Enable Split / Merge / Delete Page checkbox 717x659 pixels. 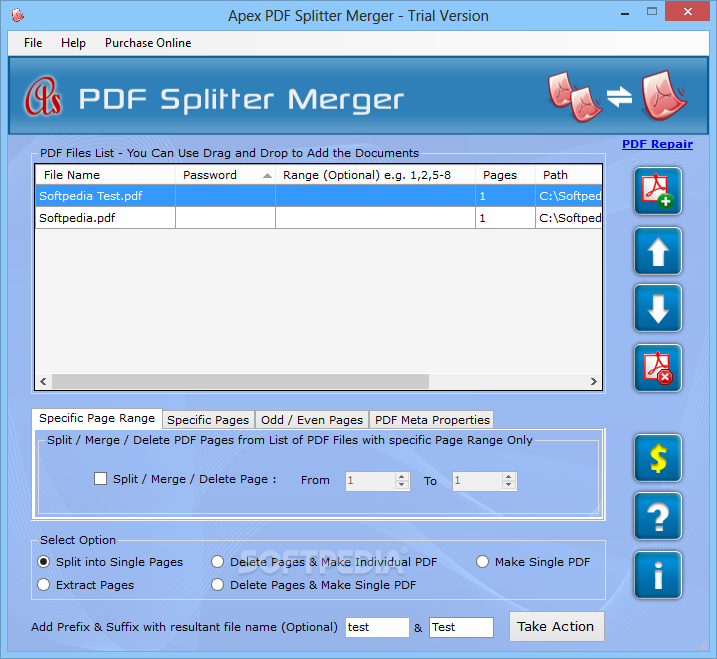[100, 479]
